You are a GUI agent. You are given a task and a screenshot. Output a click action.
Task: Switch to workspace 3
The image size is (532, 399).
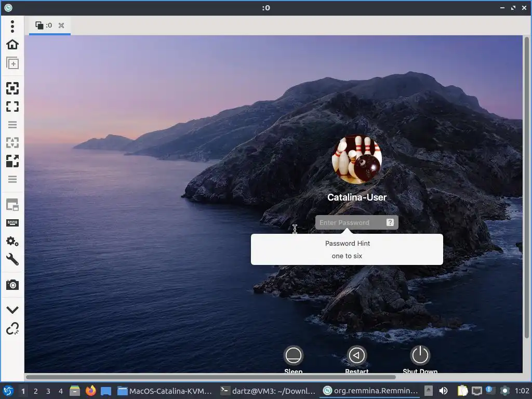pyautogui.click(x=48, y=391)
